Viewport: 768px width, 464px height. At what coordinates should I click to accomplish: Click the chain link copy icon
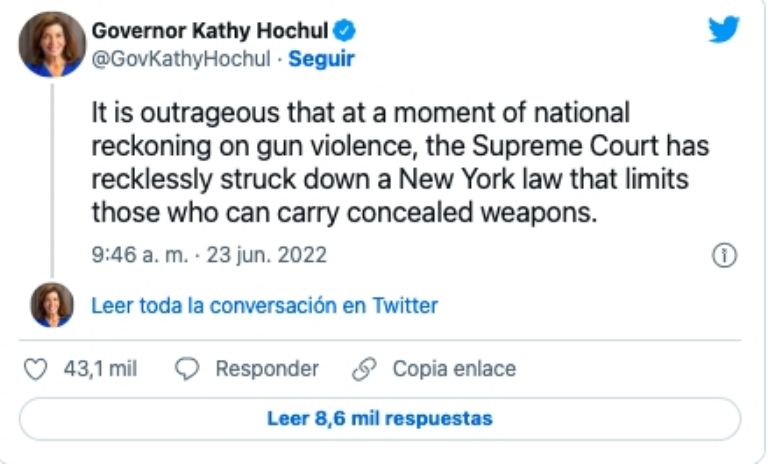[x=364, y=369]
